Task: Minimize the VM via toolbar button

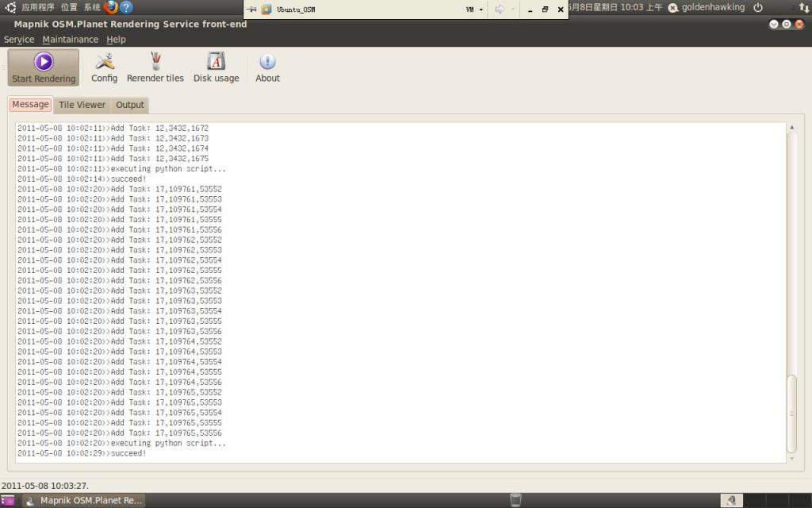Action: point(530,10)
